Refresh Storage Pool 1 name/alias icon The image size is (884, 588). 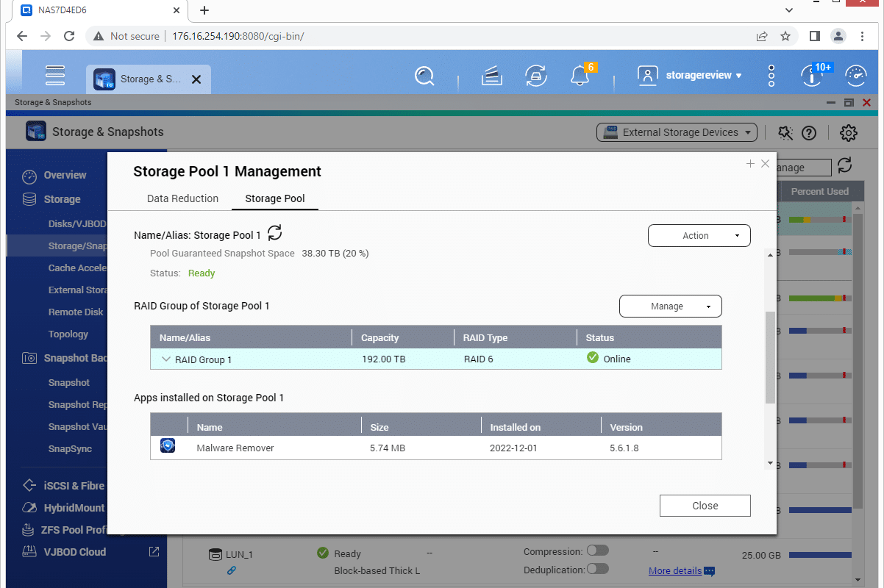pyautogui.click(x=274, y=233)
